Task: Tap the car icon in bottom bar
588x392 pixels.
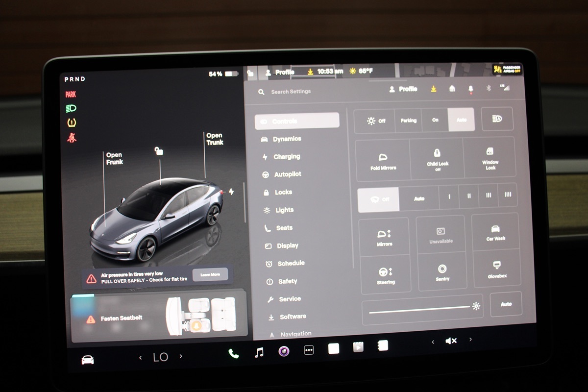Action: coord(88,360)
